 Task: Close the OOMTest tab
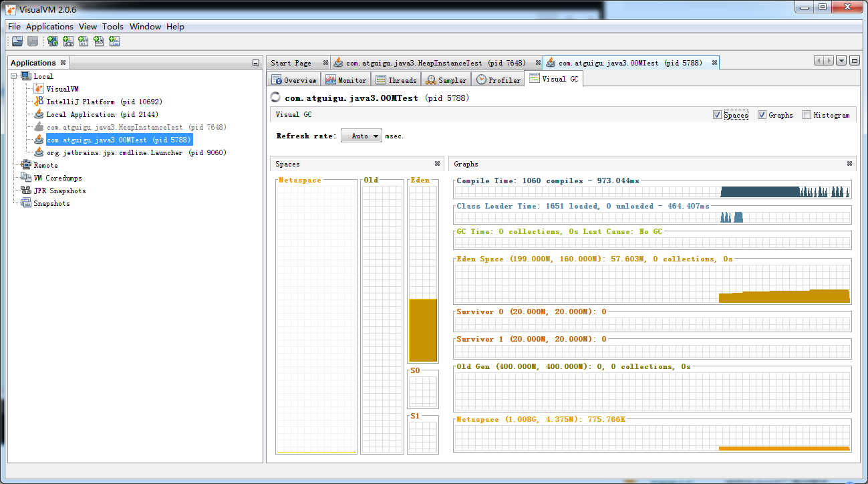[x=714, y=63]
